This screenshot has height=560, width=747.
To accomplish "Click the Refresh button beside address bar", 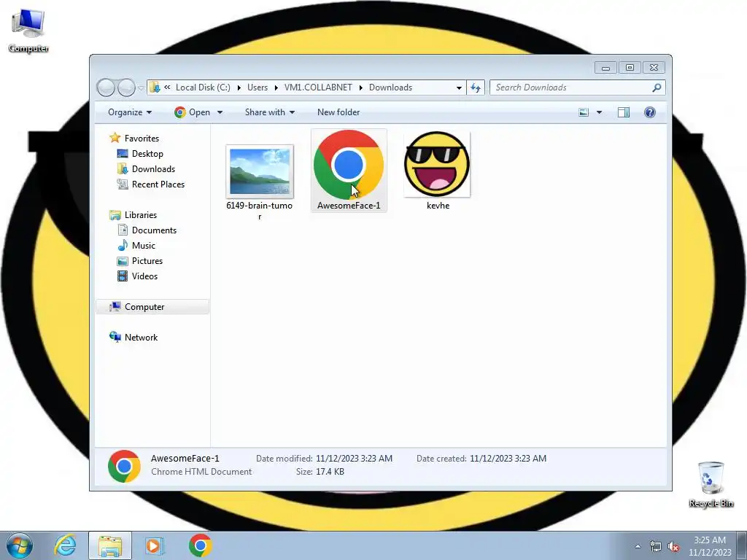I will pos(476,87).
